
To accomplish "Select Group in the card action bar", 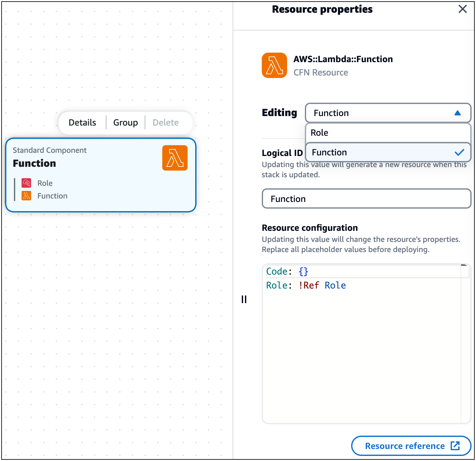I will coord(125,123).
